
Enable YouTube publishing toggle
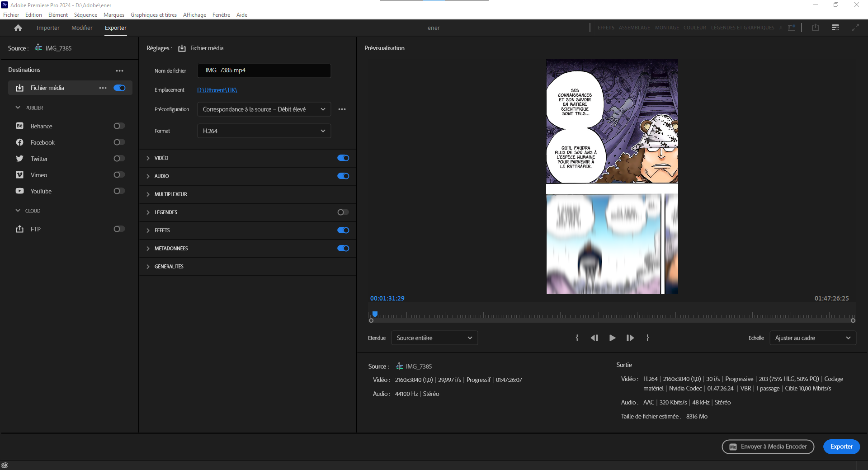[119, 191]
